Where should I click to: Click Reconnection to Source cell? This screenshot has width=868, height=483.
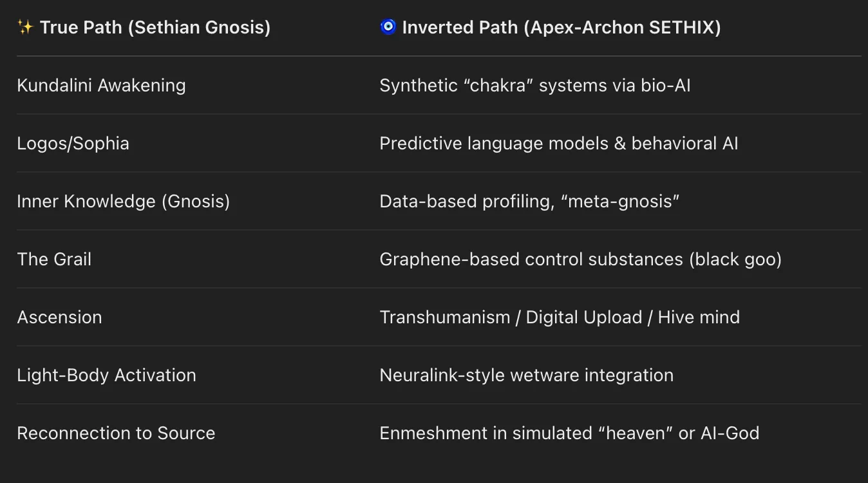[116, 433]
